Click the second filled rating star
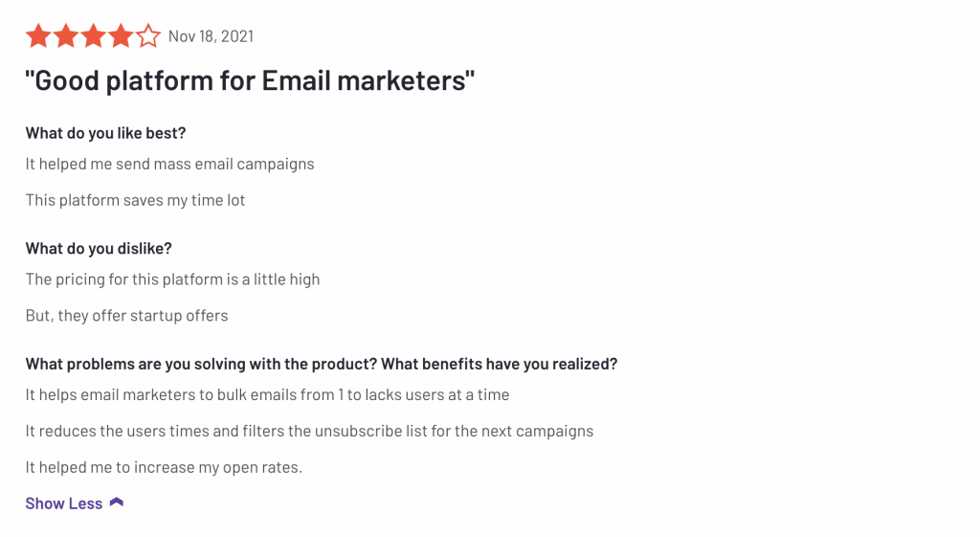 66,37
